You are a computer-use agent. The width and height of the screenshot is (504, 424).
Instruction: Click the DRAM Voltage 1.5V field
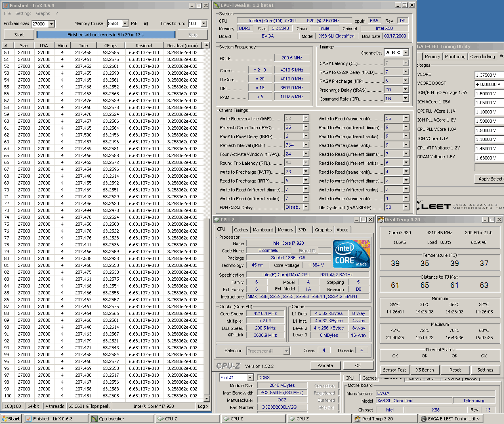point(489,158)
